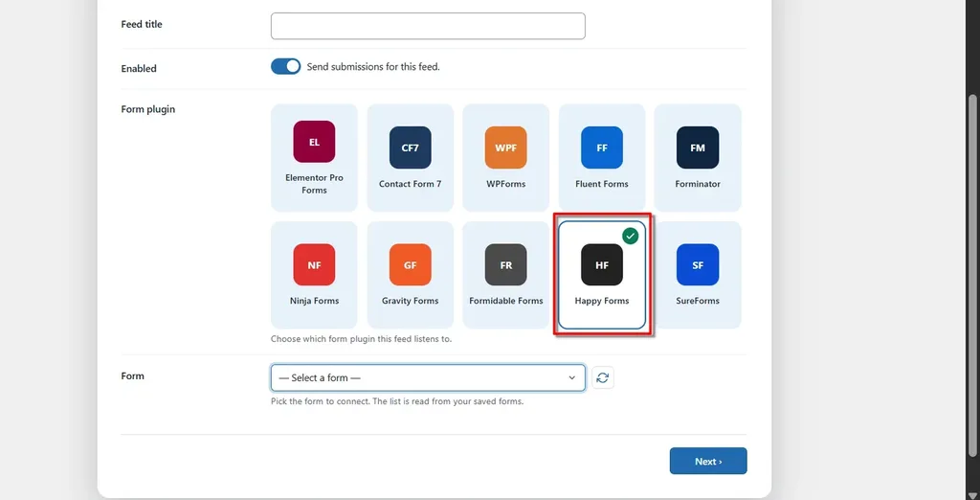Open the Select a form dropdown
The height and width of the screenshot is (500, 980).
click(x=428, y=378)
